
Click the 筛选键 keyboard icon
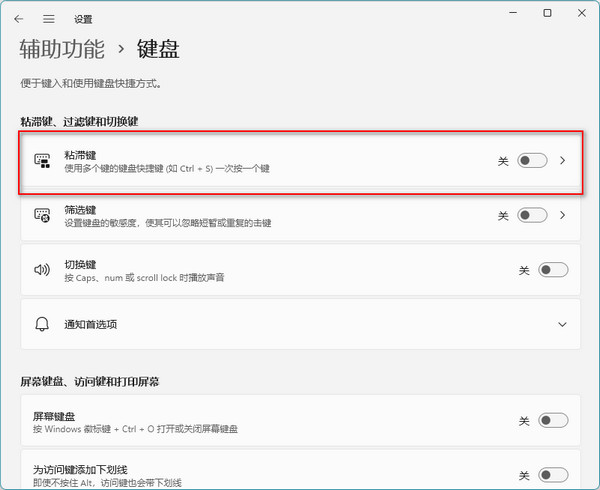coord(42,215)
